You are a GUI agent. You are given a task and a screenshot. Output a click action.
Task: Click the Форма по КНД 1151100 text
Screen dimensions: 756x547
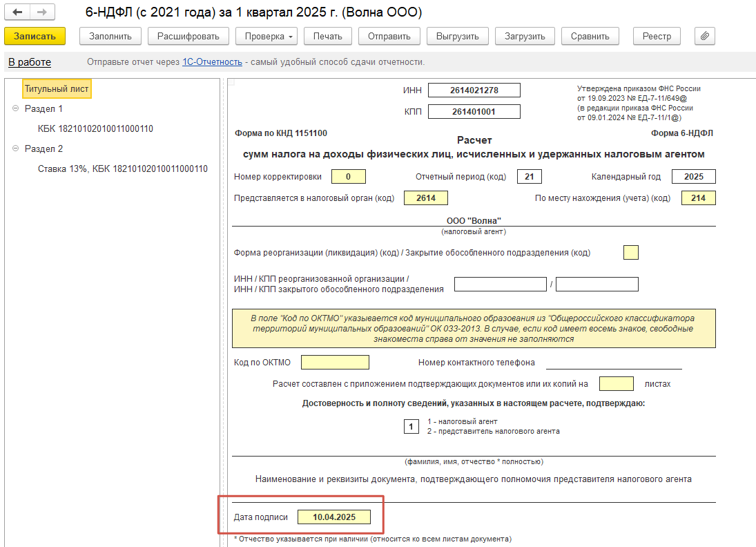281,133
